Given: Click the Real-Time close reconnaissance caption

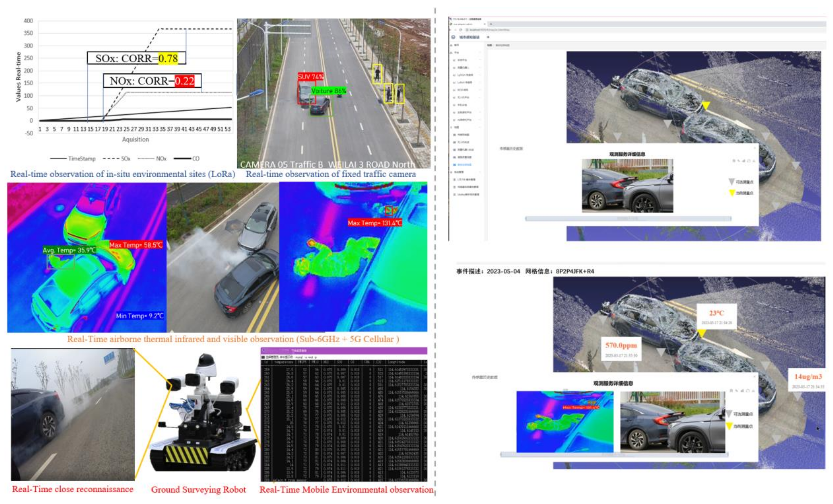Looking at the screenshot, I should pyautogui.click(x=73, y=489).
